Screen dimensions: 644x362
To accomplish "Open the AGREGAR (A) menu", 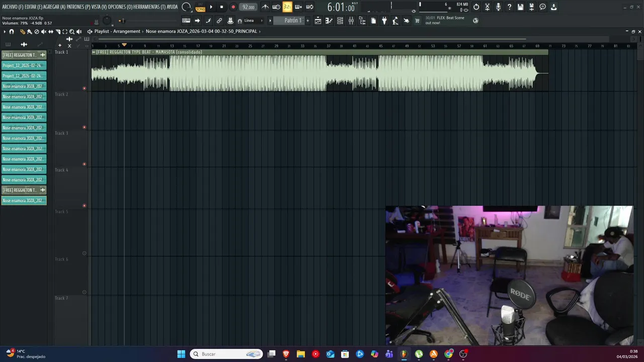I will [54, 7].
